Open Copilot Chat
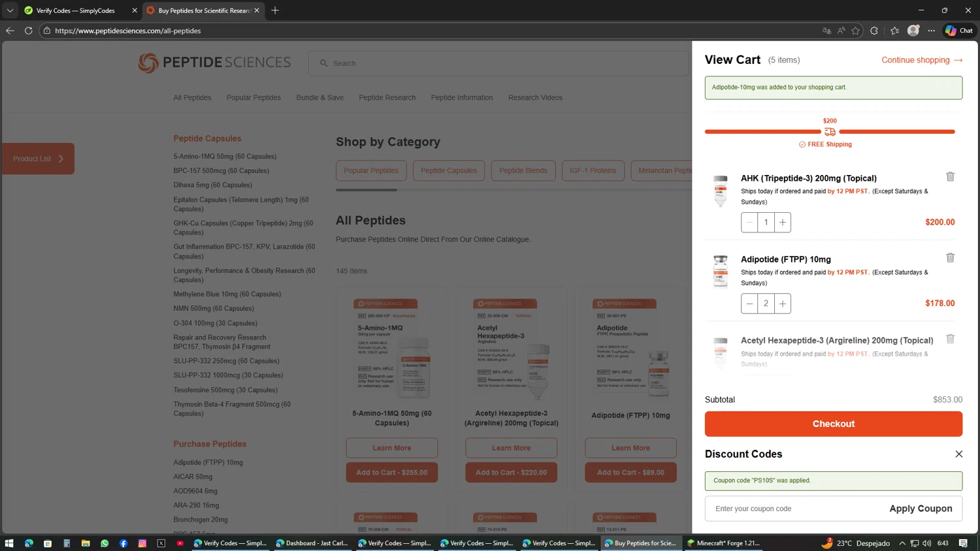This screenshot has height=551, width=980. (959, 31)
